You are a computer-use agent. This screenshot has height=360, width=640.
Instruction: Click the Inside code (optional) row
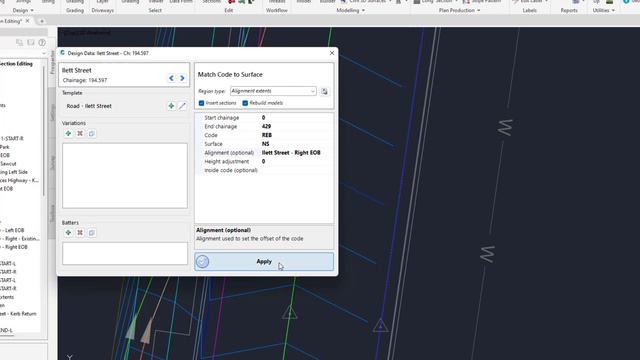(264, 170)
